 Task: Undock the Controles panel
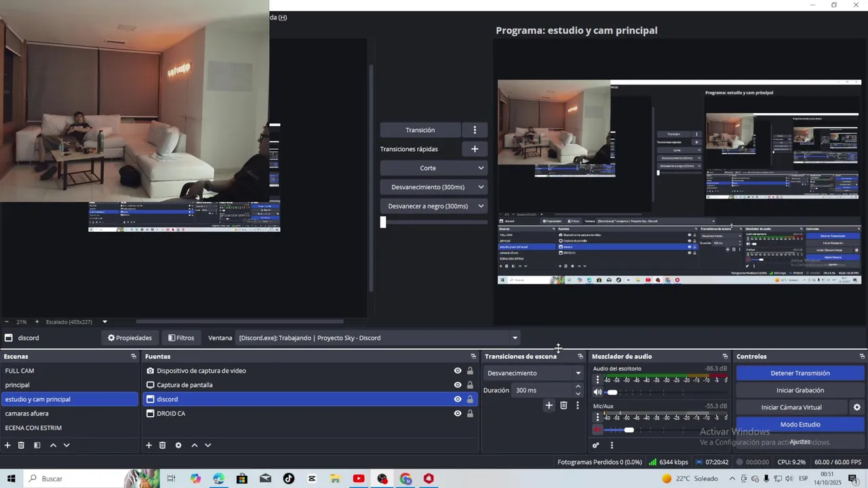click(x=862, y=357)
